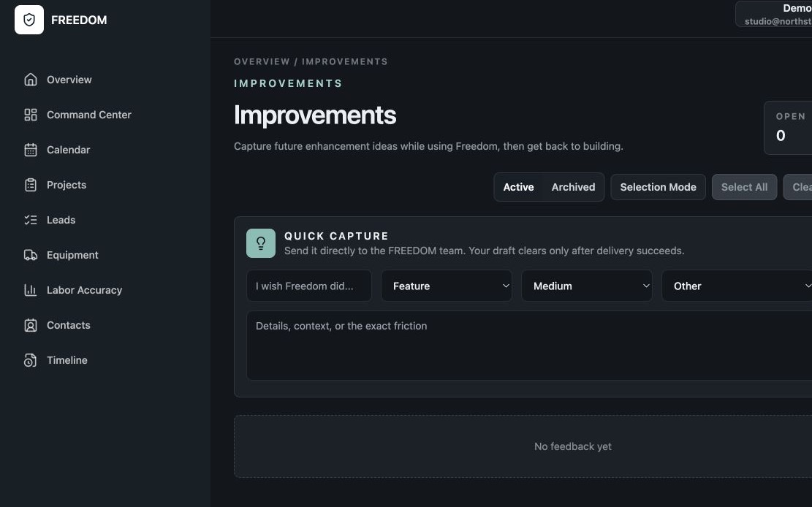Screen dimensions: 812x507
Task: Click the FREEDOM shield logo icon
Action: pyautogui.click(x=29, y=20)
